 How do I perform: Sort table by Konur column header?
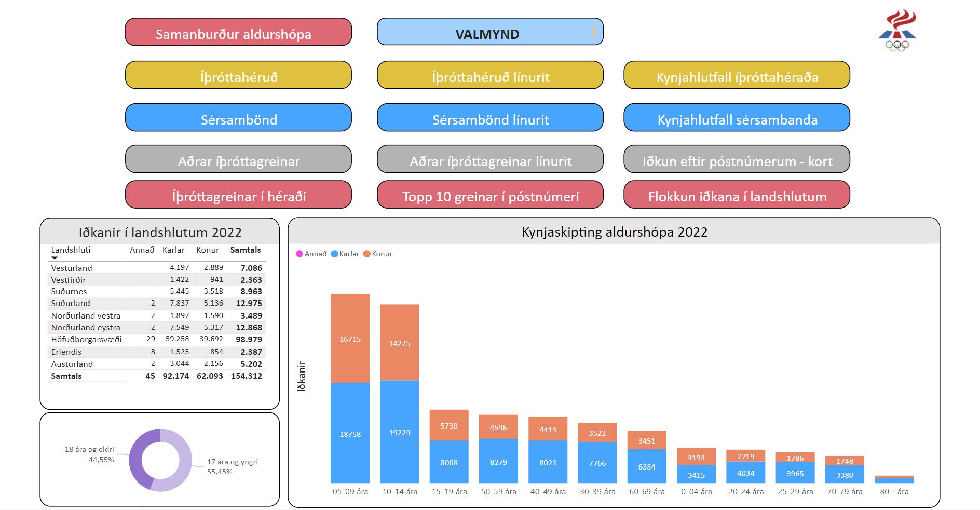(x=208, y=250)
